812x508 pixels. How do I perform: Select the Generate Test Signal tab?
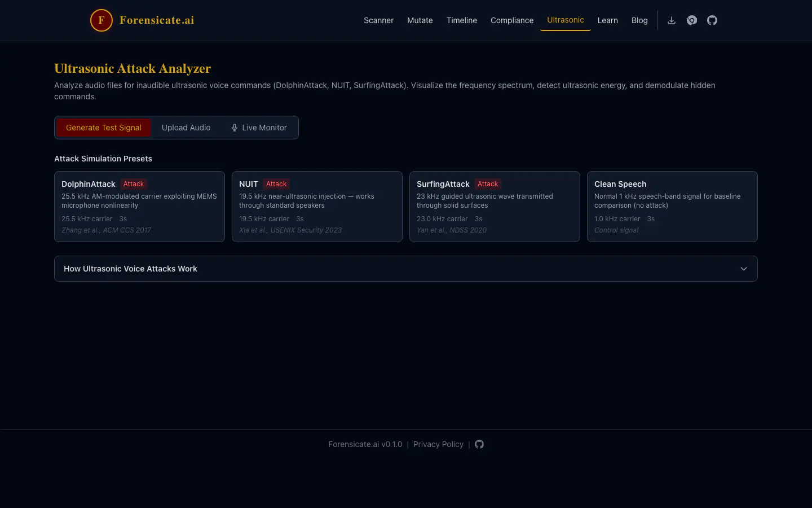coord(104,128)
